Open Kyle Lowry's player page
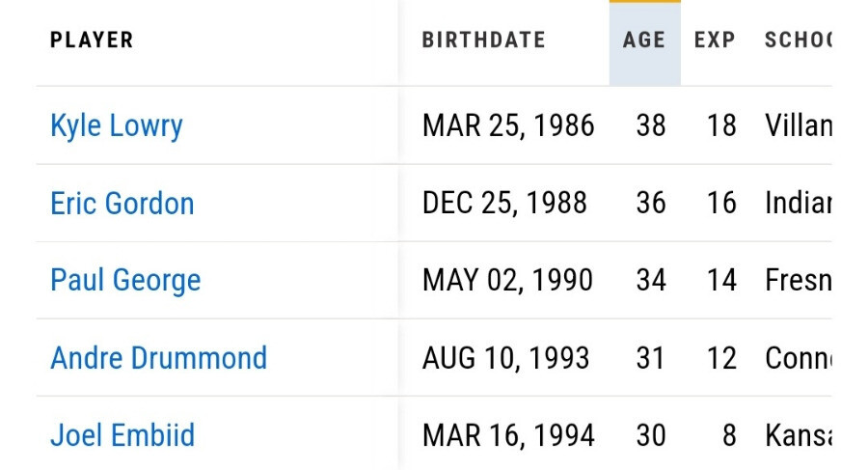The height and width of the screenshot is (470, 868). pyautogui.click(x=116, y=125)
